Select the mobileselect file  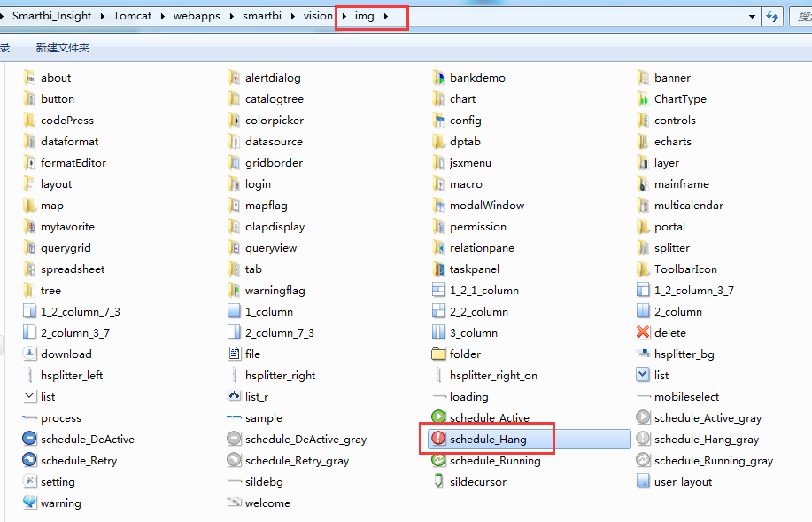(677, 396)
